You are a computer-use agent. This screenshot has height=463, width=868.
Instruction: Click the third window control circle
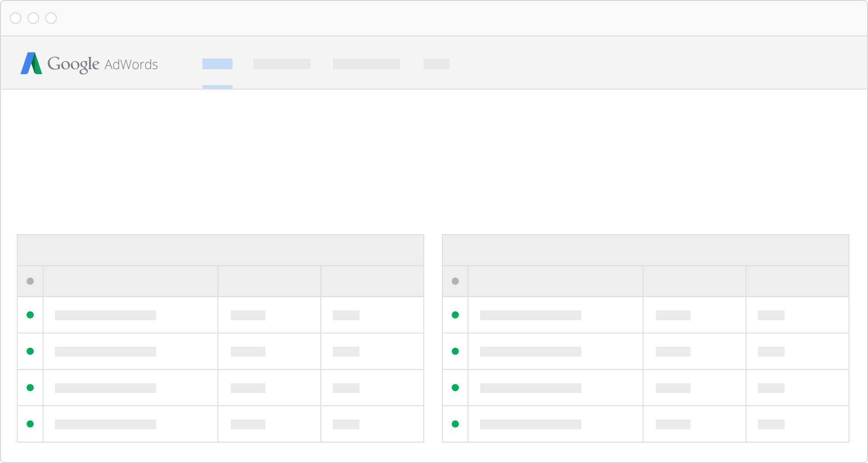point(51,18)
